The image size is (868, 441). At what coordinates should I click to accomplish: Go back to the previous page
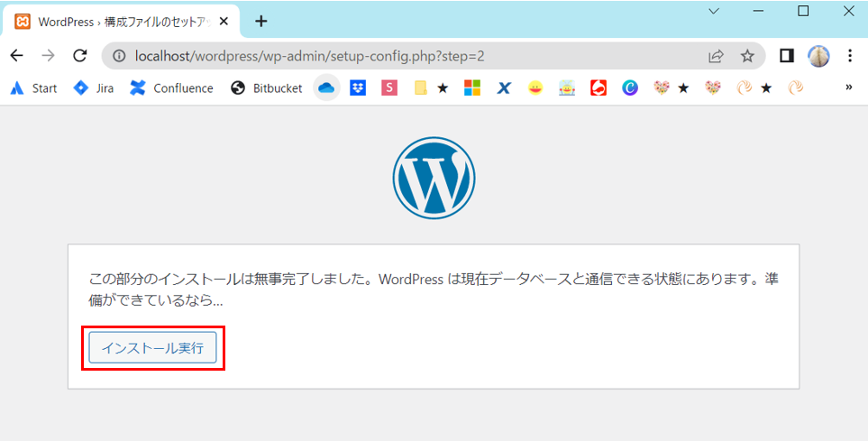(x=16, y=56)
